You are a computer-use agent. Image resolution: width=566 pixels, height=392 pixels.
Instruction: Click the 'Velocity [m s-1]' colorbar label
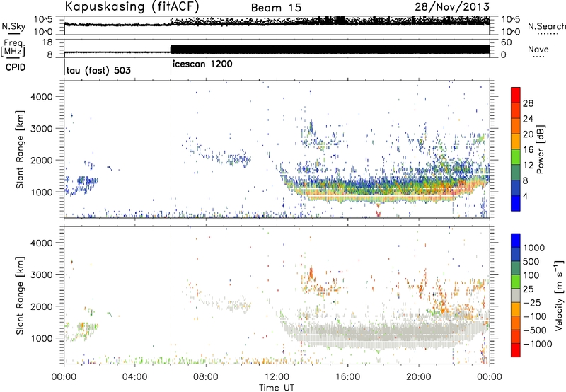tap(559, 296)
